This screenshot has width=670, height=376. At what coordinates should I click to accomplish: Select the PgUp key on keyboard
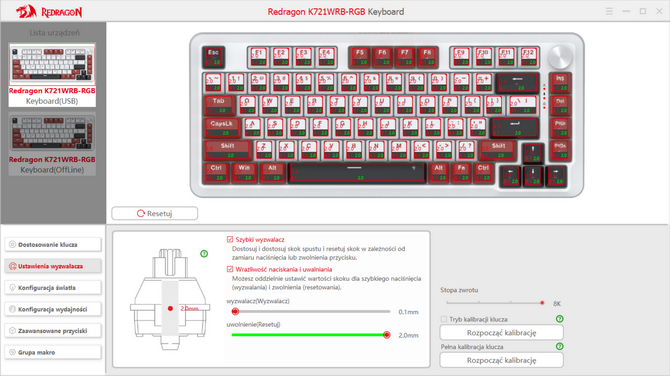pyautogui.click(x=560, y=127)
